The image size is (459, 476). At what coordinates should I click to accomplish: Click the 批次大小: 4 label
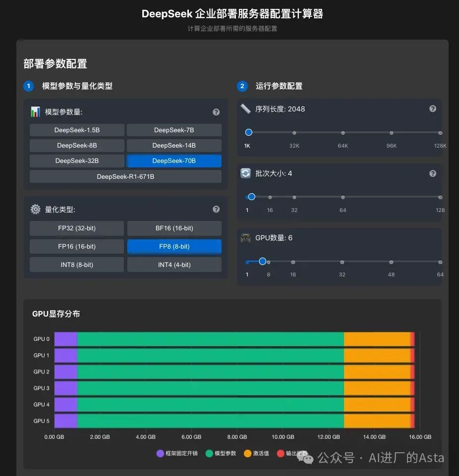click(274, 173)
